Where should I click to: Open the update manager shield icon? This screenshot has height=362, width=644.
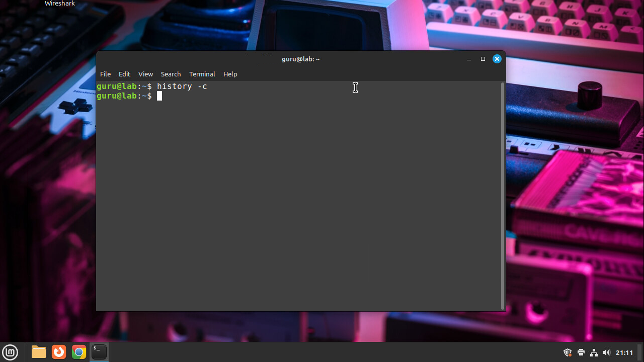pos(568,352)
